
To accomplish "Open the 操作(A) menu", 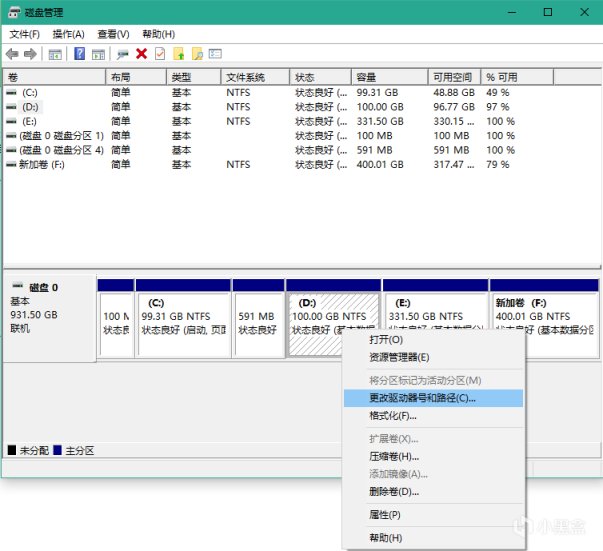I will 68,34.
